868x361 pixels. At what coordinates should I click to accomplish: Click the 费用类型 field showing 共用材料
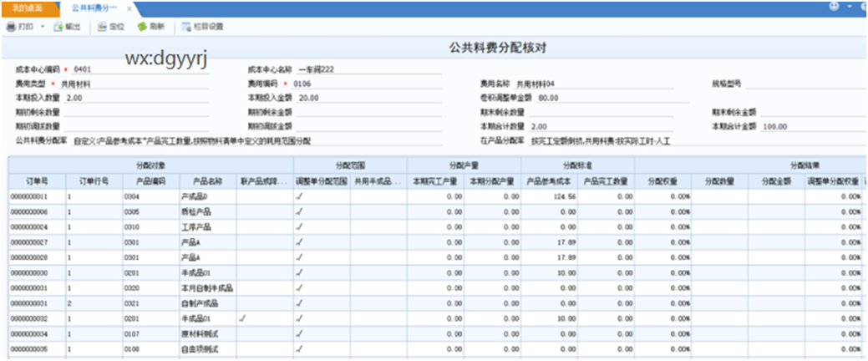135,84
